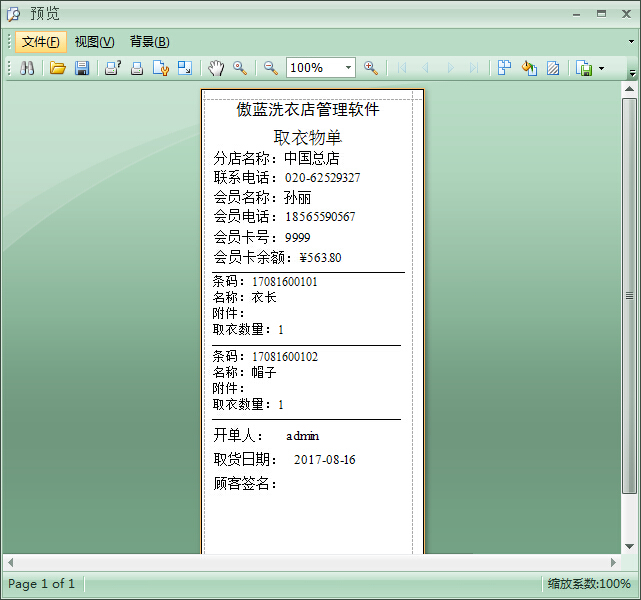This screenshot has width=641, height=600.
Task: Click the paint bucket background color icon
Action: click(529, 68)
